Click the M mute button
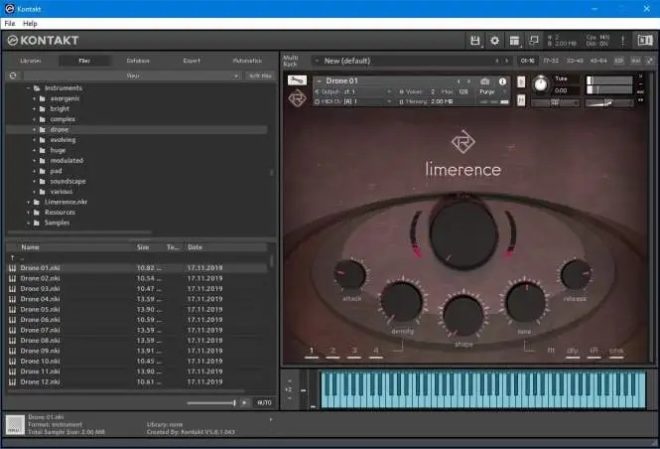 521,100
